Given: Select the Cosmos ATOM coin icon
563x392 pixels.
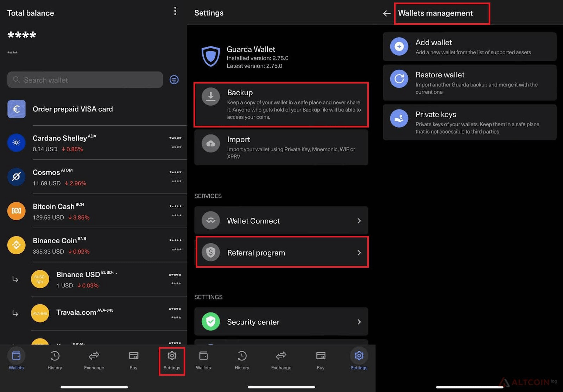Looking at the screenshot, I should pyautogui.click(x=17, y=177).
